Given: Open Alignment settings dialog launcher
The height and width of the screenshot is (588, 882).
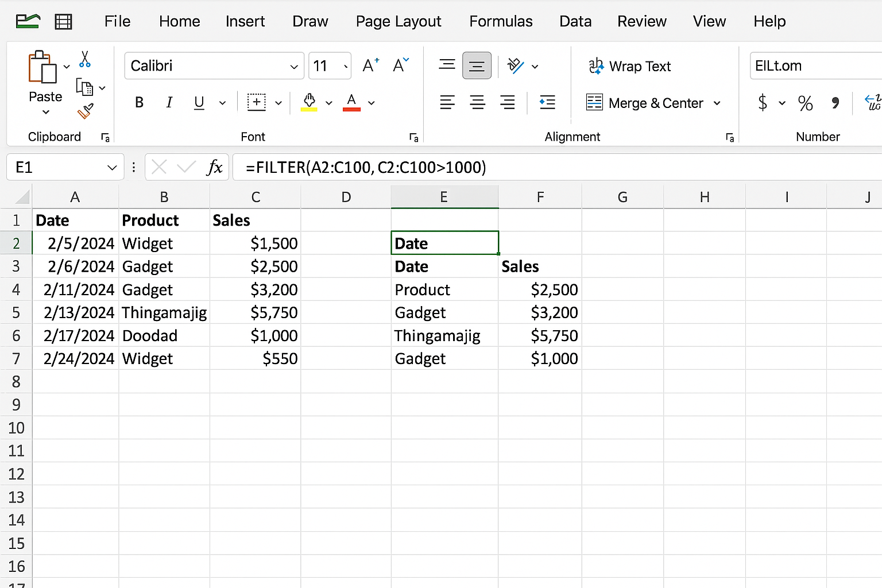Looking at the screenshot, I should coord(730,137).
